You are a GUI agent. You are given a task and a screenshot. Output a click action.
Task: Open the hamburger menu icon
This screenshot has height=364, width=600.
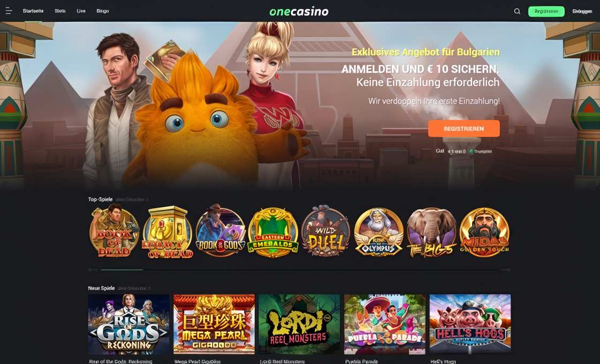tap(9, 11)
